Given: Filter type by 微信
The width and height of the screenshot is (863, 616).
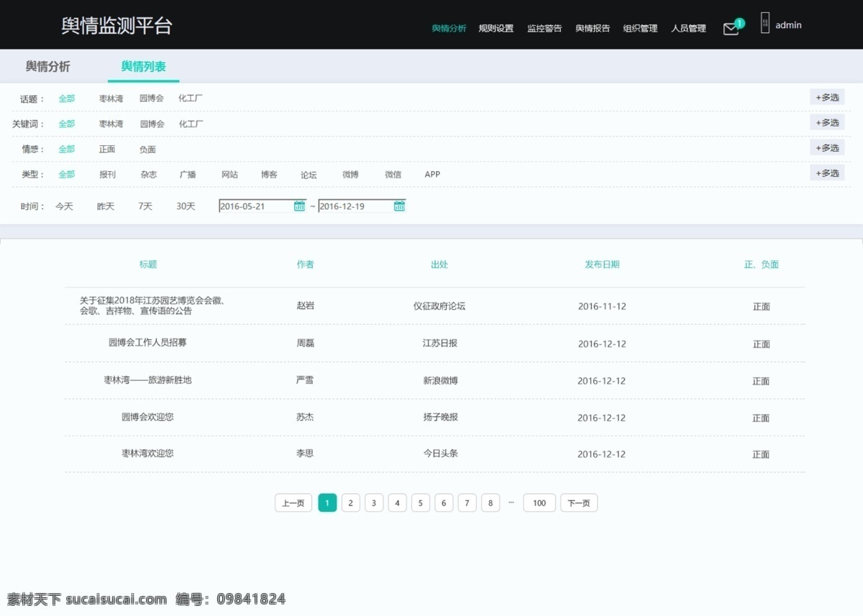Looking at the screenshot, I should [x=393, y=174].
